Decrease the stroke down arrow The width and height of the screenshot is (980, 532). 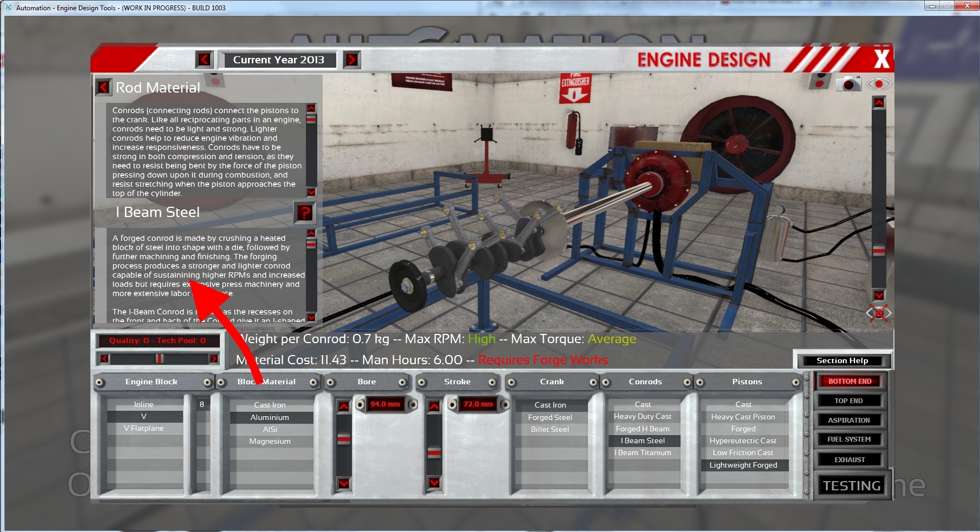coord(434,482)
